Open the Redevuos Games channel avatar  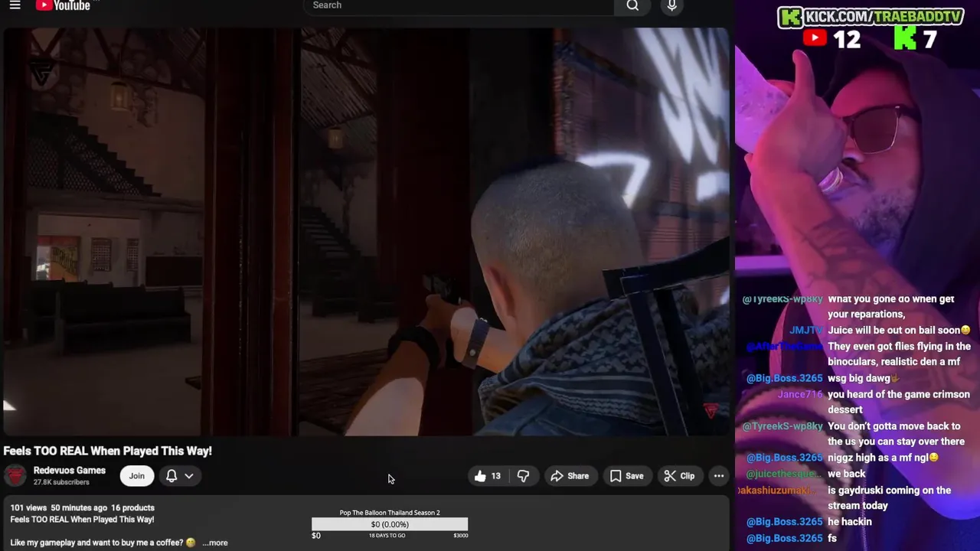(15, 476)
